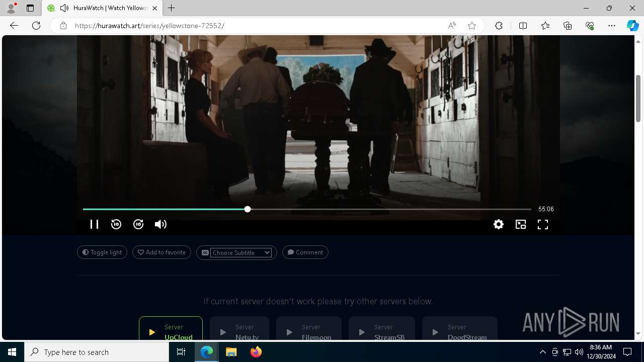Pause the video playback

94,224
